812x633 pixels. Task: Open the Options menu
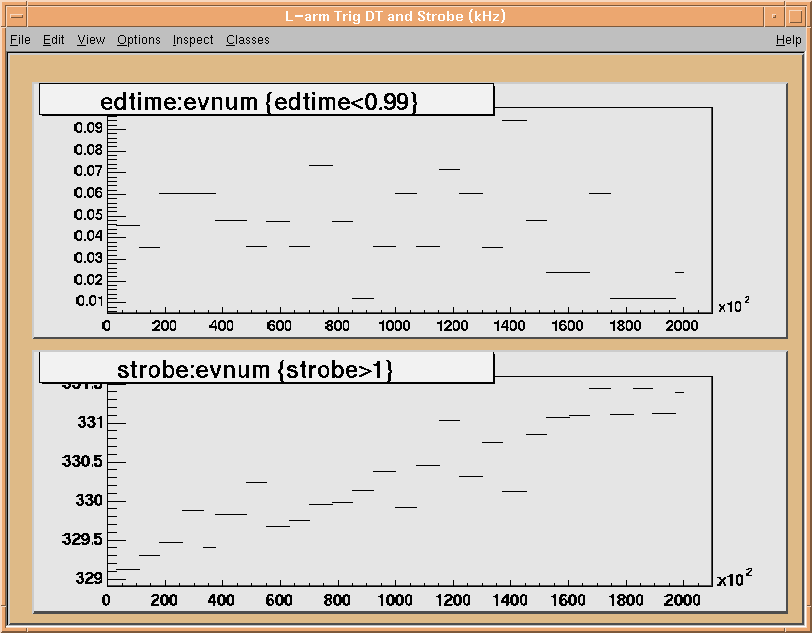pos(138,40)
